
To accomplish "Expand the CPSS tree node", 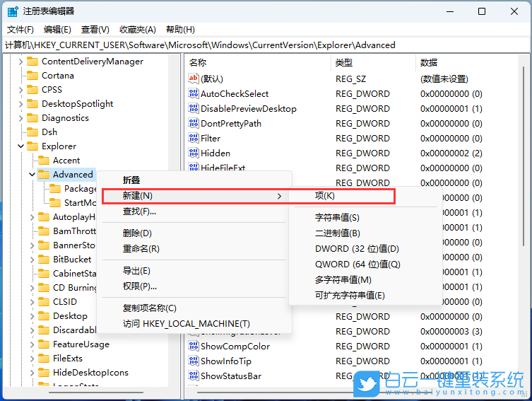I will click(x=20, y=90).
